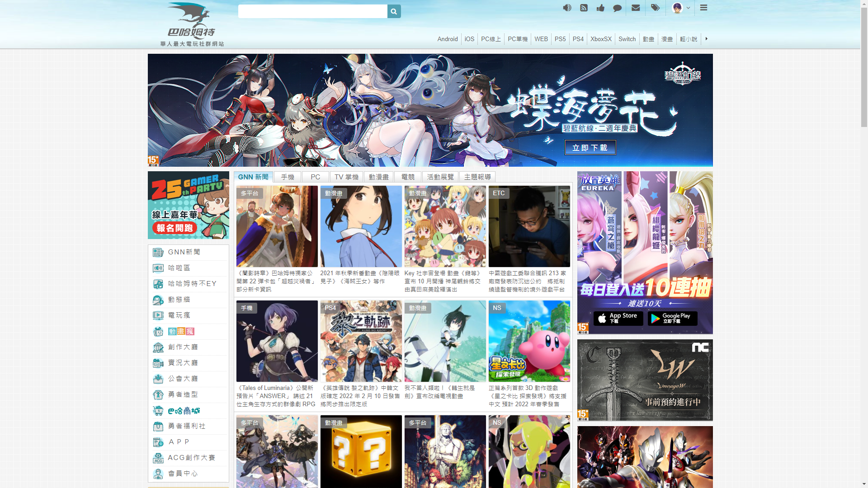The width and height of the screenshot is (868, 488).
Task: Open 實況大廳 sidebar icon
Action: click(x=158, y=363)
